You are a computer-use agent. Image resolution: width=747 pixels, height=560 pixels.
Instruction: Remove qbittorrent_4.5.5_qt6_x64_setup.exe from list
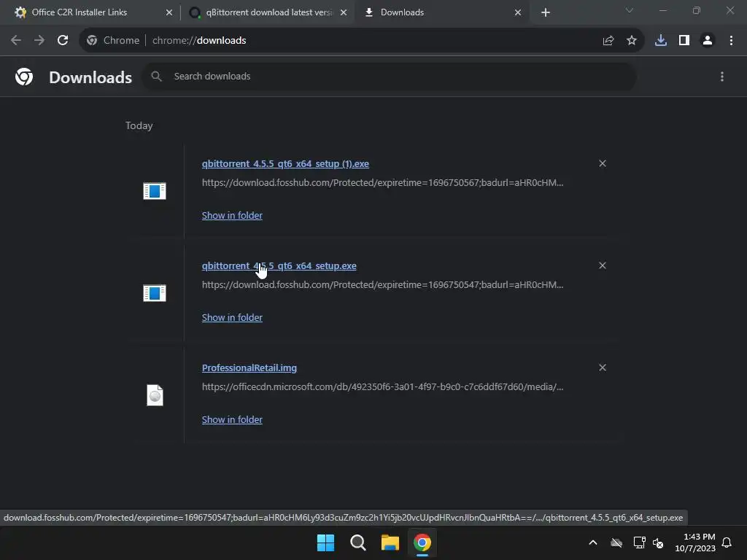pos(603,265)
